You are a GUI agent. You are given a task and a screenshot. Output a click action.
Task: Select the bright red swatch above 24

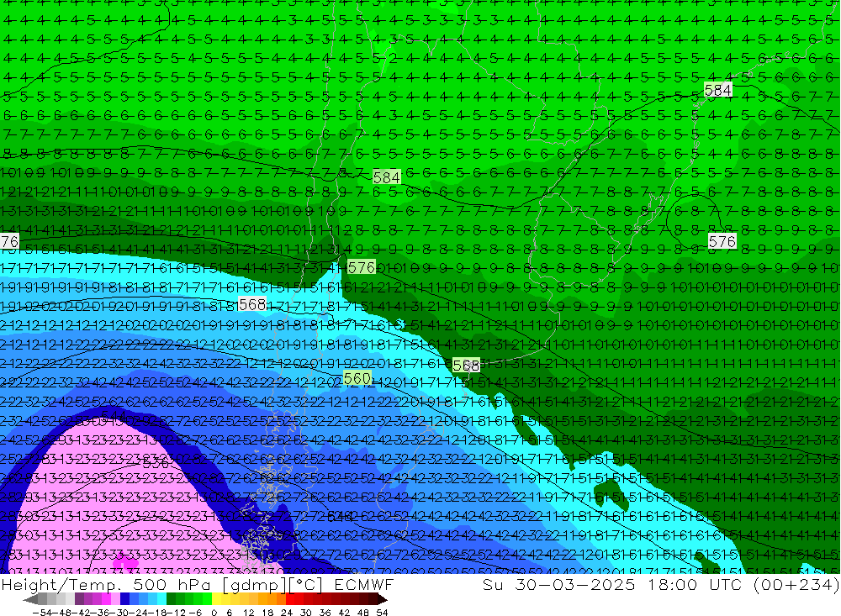tap(290, 599)
